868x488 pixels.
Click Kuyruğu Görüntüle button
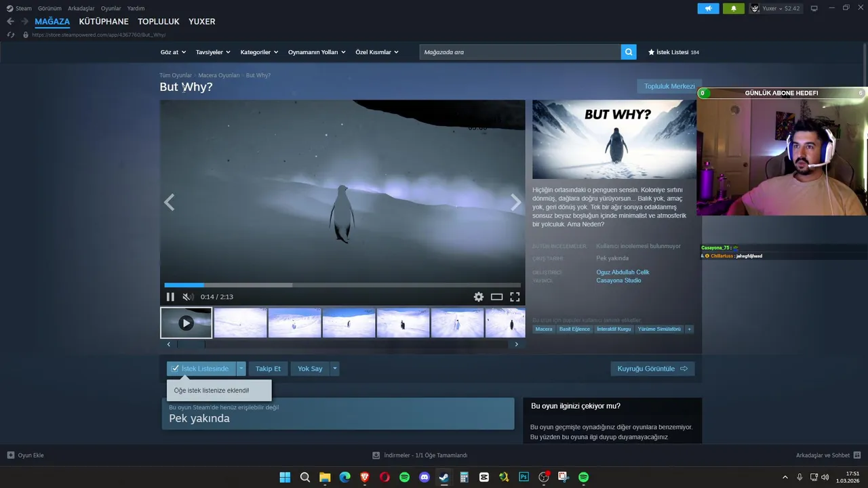tap(652, 369)
